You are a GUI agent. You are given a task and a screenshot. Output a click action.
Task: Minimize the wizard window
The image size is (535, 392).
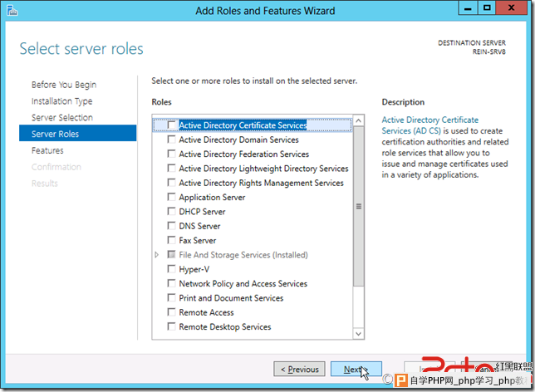click(x=468, y=8)
